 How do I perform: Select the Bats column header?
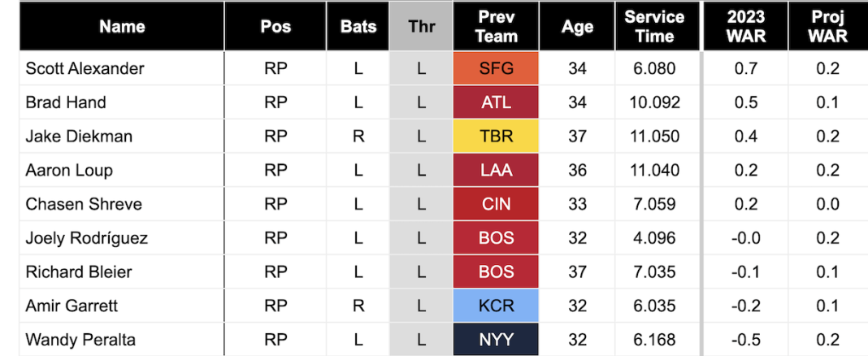[x=358, y=26]
